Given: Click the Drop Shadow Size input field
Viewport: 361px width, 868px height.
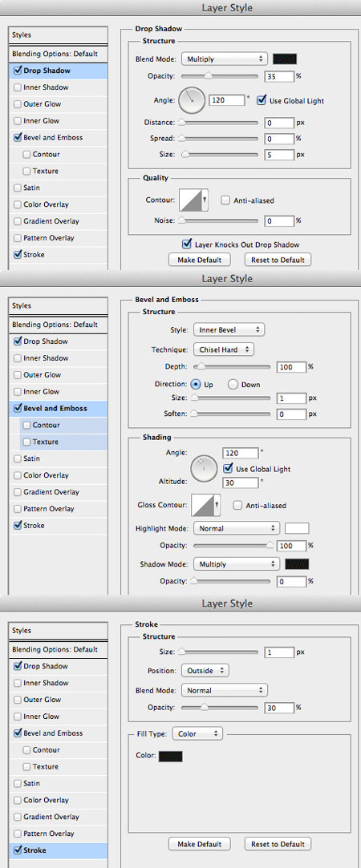Looking at the screenshot, I should (279, 155).
